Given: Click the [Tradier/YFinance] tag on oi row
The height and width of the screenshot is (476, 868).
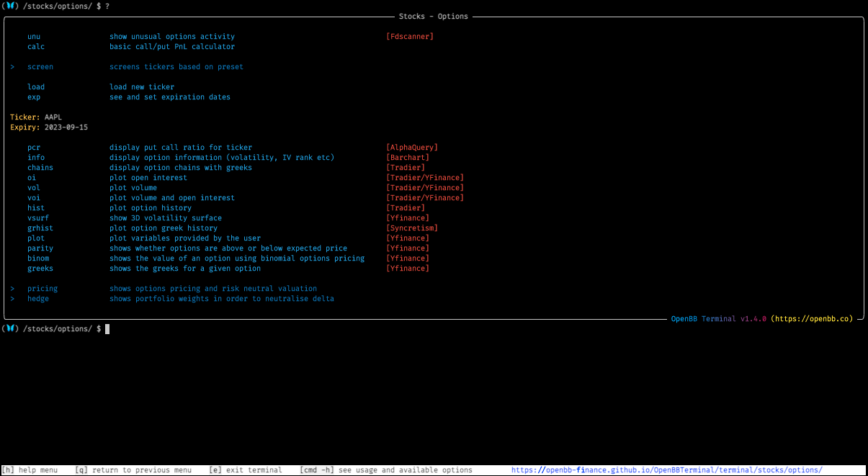Looking at the screenshot, I should click(425, 178).
